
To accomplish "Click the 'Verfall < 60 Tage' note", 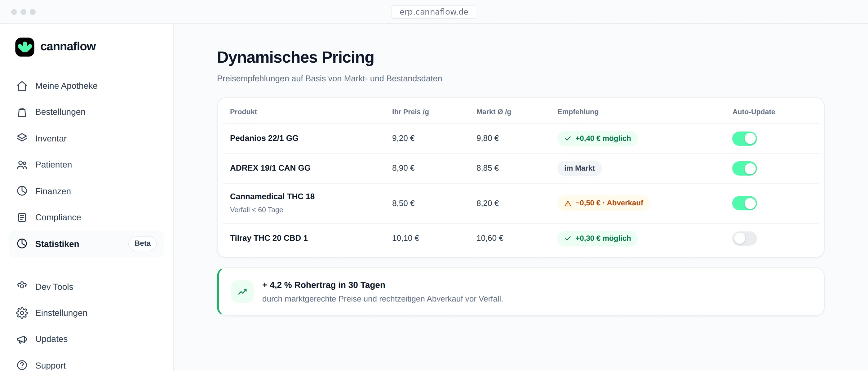I will (256, 210).
